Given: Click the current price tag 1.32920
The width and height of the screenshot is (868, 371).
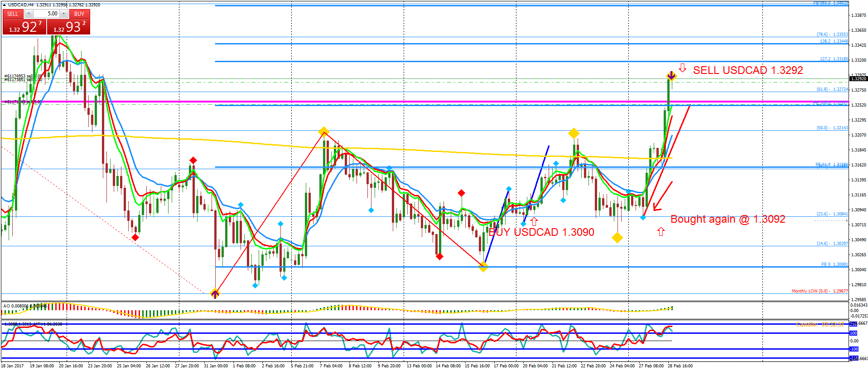Looking at the screenshot, I should coord(858,78).
